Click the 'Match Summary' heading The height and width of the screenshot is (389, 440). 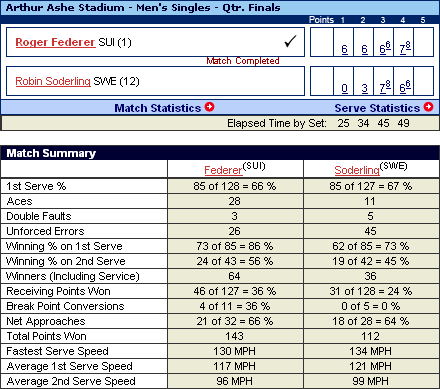[x=51, y=153]
